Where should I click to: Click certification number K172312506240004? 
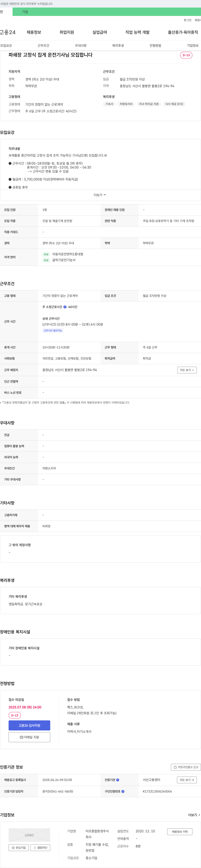(x=157, y=791)
